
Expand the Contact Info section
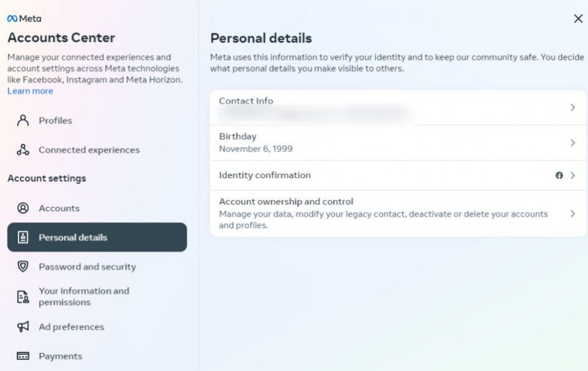tap(573, 107)
